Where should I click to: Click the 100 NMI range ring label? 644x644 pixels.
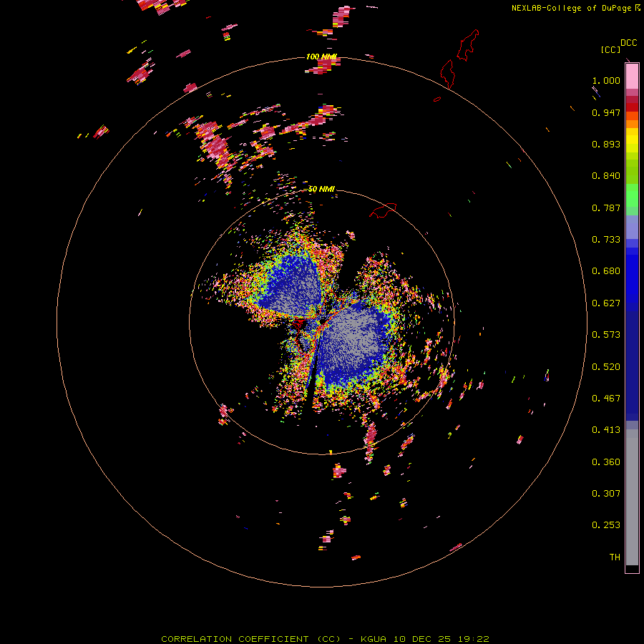pyautogui.click(x=321, y=57)
